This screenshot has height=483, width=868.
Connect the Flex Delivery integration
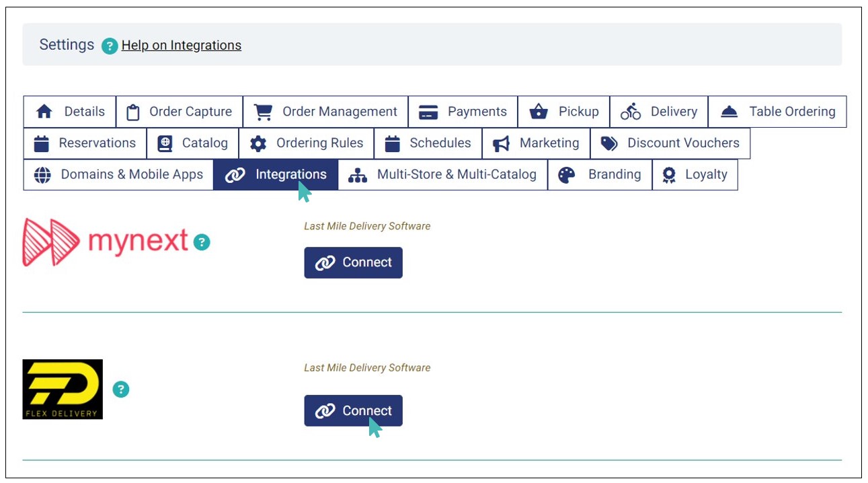point(353,410)
